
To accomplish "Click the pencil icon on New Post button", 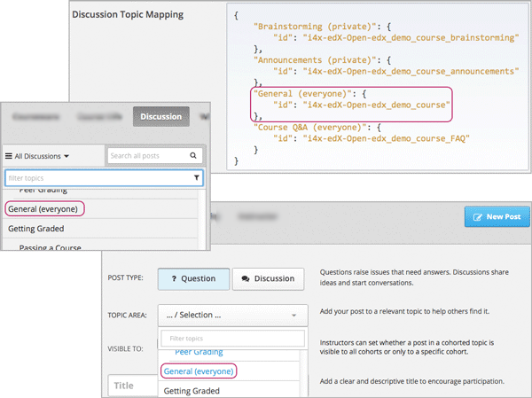I will (x=477, y=217).
